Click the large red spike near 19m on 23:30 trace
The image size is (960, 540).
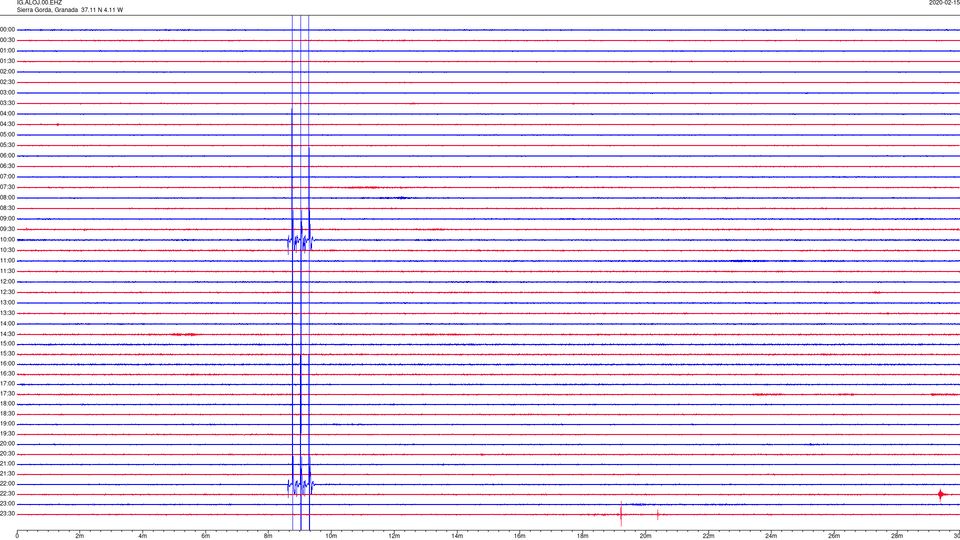point(621,514)
